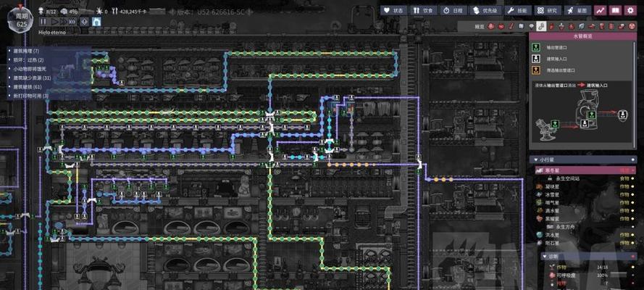The height and width of the screenshot is (290, 644).
Task: Select the germ overlay icon
Action: [x=572, y=26]
